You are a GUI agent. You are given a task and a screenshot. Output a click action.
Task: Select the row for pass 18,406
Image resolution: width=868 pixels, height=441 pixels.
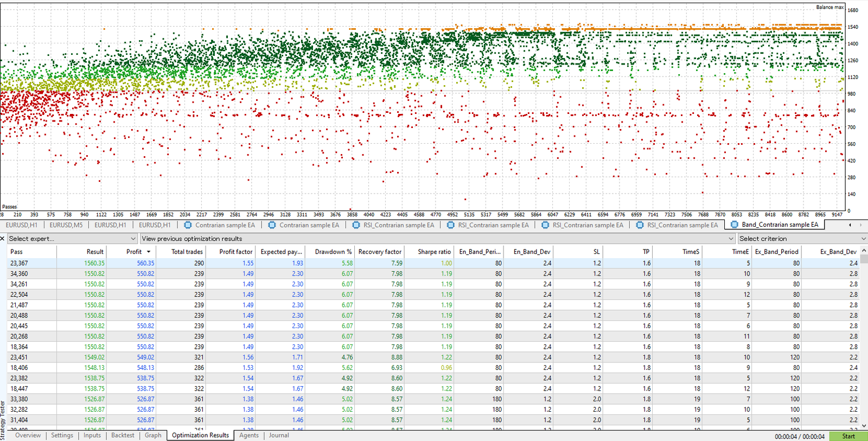coord(434,368)
